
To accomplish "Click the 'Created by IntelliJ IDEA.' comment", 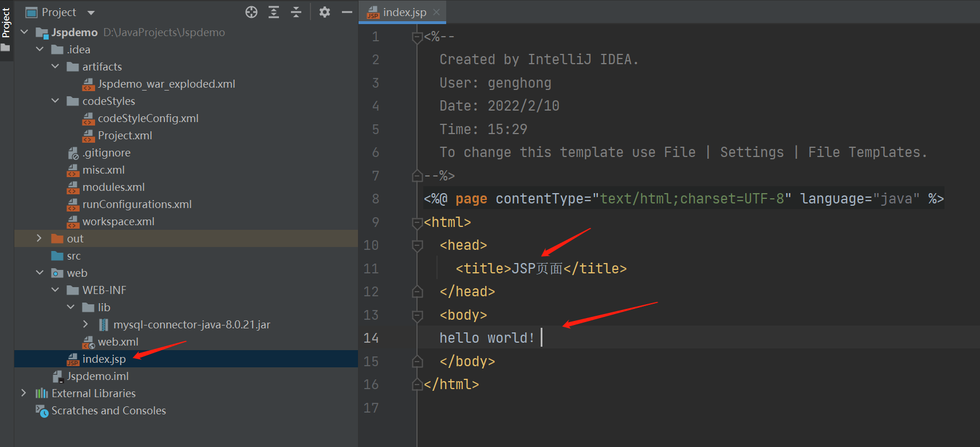I will point(539,60).
